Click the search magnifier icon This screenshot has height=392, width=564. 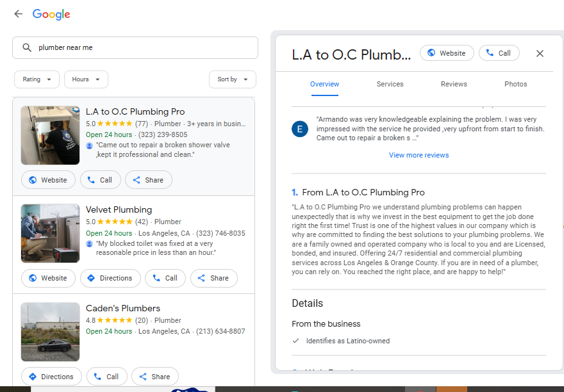(x=27, y=47)
